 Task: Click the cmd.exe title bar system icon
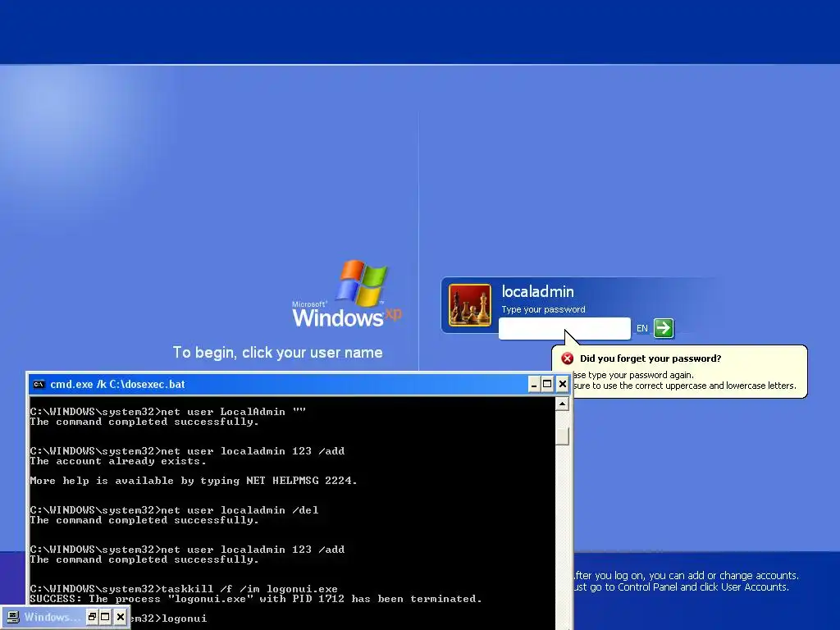pyautogui.click(x=39, y=384)
